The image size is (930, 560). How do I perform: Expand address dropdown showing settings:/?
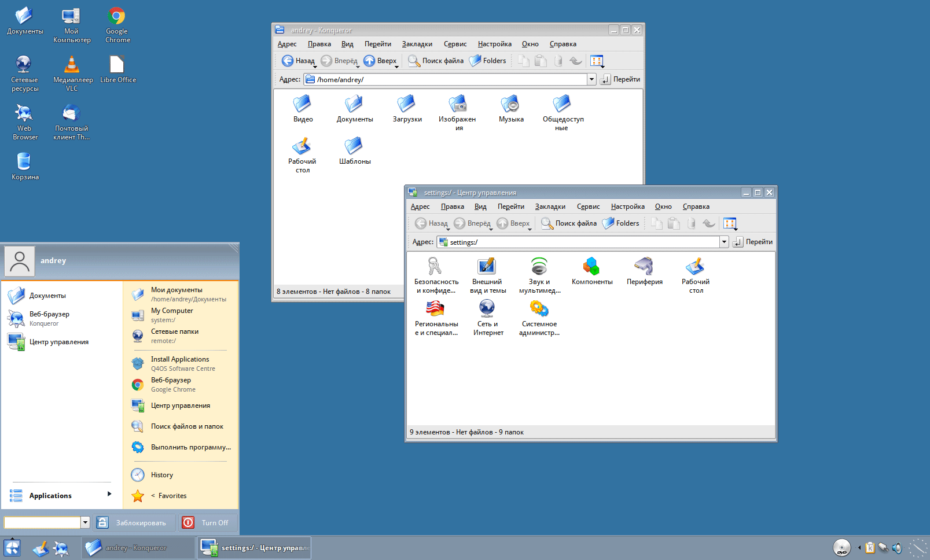click(724, 242)
